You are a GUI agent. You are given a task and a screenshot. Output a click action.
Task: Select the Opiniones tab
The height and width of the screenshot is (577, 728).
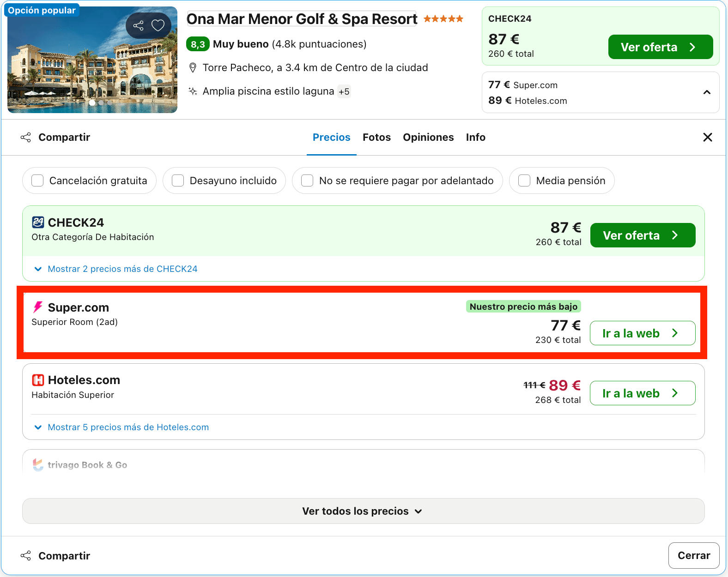pos(428,137)
